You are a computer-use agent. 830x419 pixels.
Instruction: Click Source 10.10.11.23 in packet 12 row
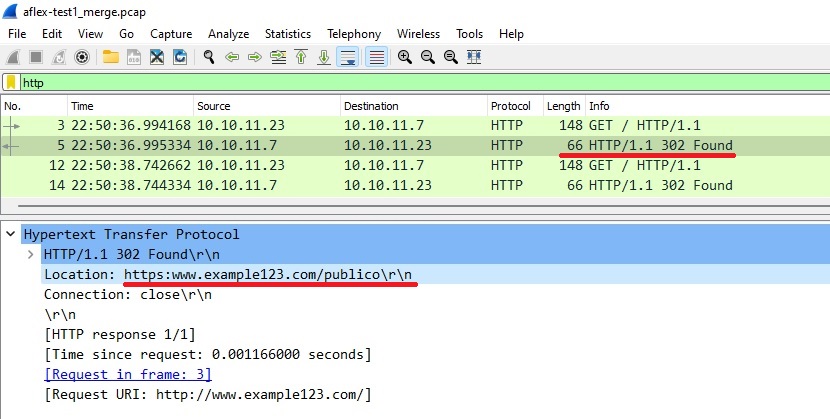pos(241,166)
